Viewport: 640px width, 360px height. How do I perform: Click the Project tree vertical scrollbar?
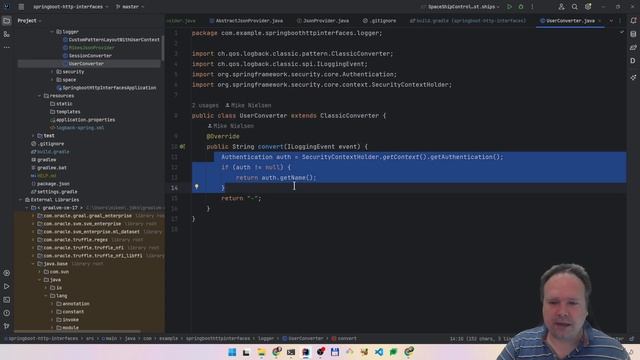pos(163,48)
